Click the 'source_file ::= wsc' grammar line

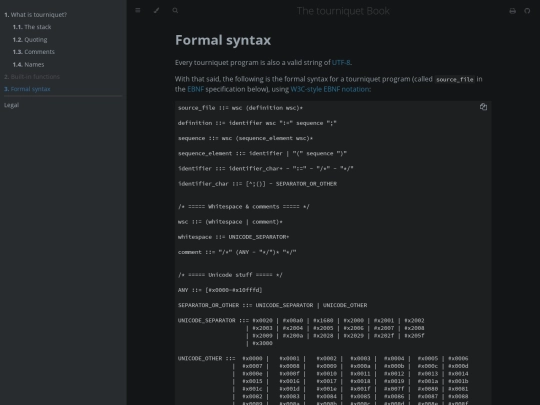240,108
